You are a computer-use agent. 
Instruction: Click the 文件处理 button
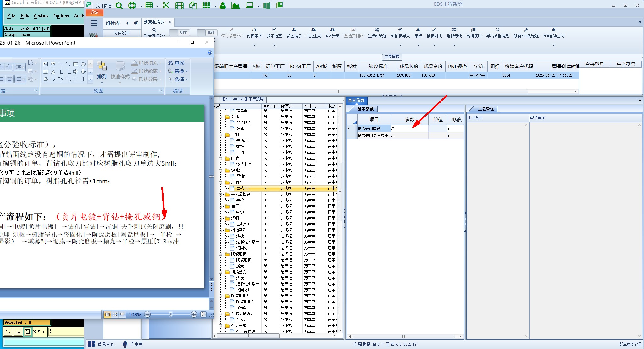(121, 33)
